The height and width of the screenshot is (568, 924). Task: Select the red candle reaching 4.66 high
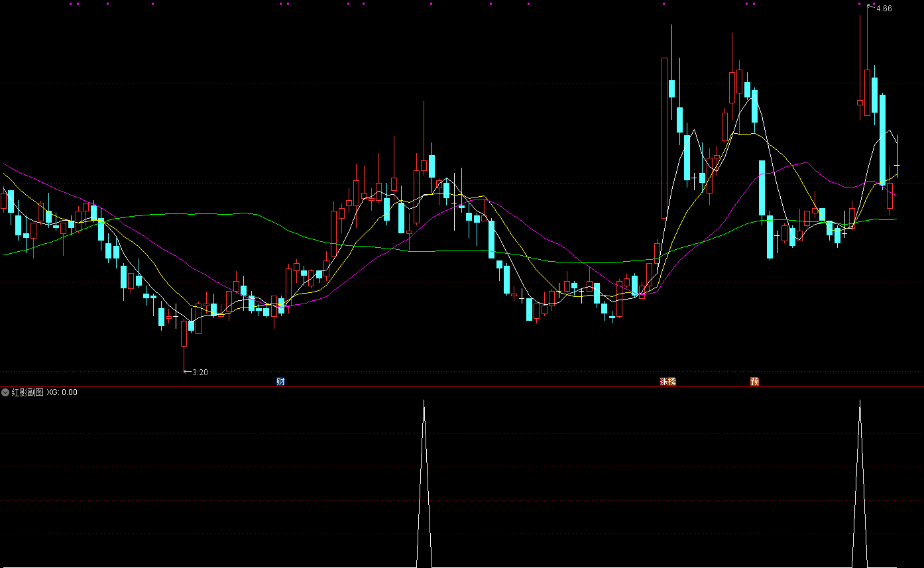click(x=867, y=93)
